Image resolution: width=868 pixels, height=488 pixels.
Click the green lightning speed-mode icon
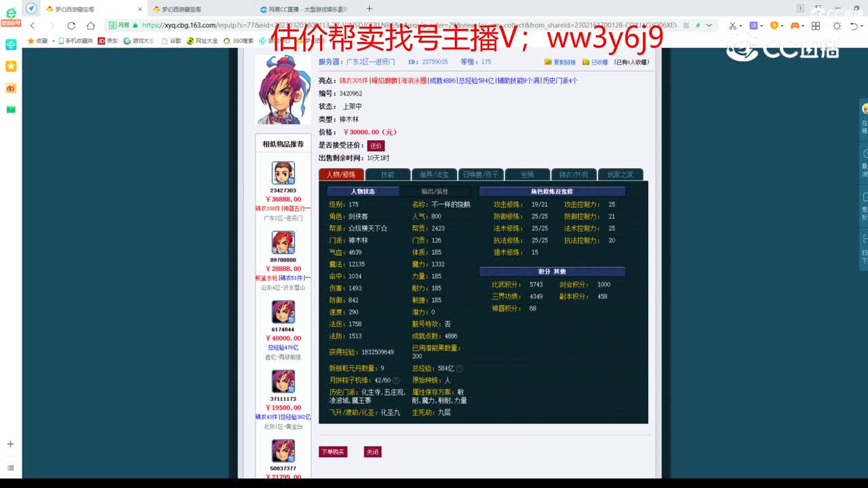[698, 25]
